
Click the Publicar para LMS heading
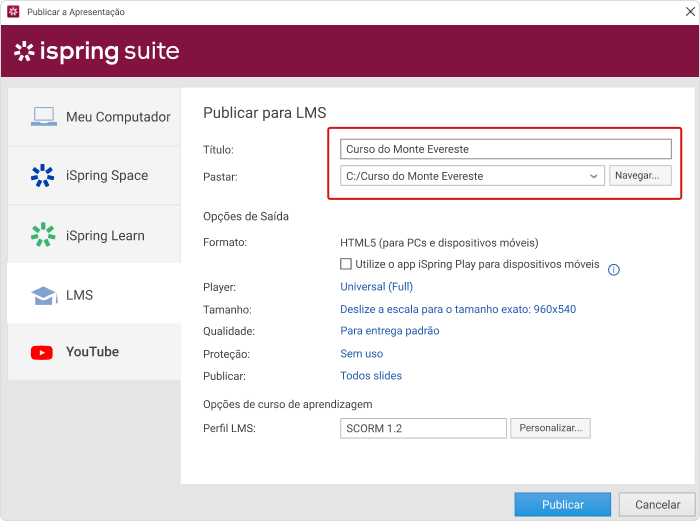(x=265, y=113)
